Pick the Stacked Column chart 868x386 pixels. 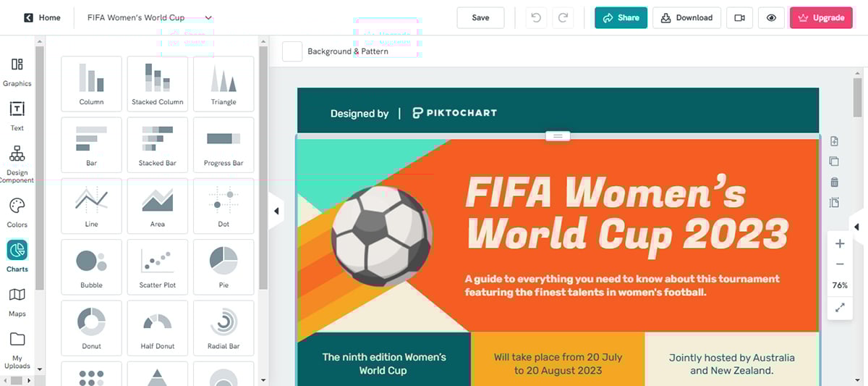pos(157,85)
